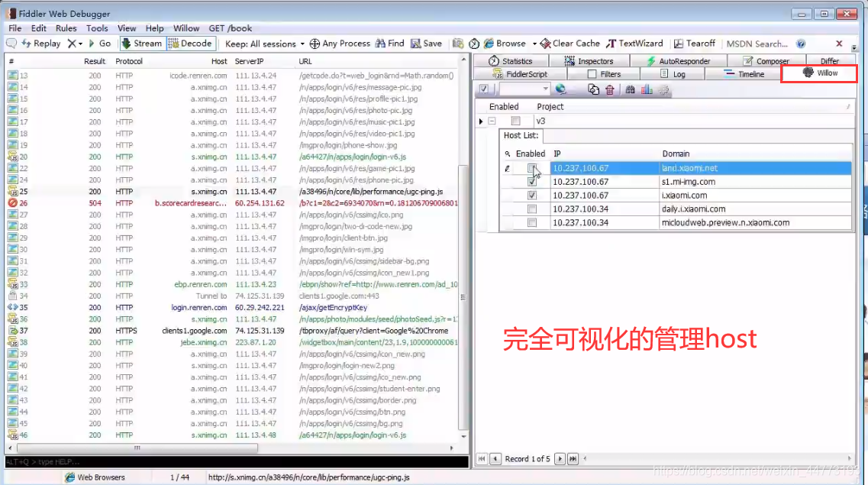This screenshot has height=485, width=868.
Task: Switch to the FiddlerScript tab
Action: 520,74
